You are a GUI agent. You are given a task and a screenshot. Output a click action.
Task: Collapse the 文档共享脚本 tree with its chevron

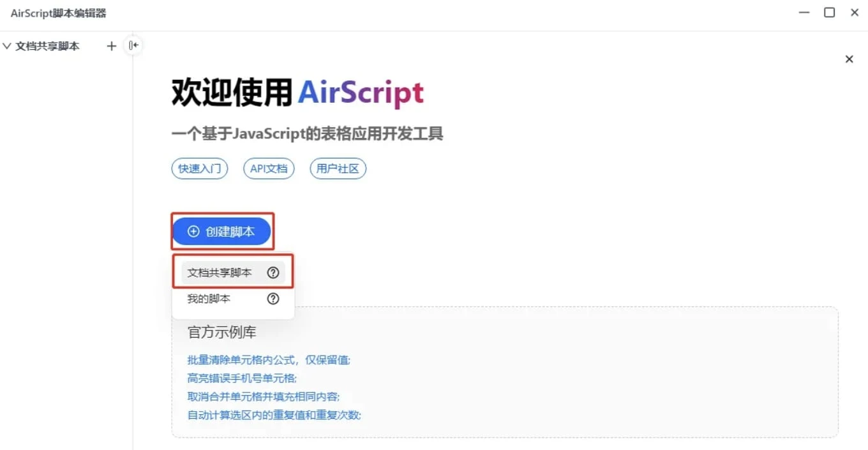(6, 45)
